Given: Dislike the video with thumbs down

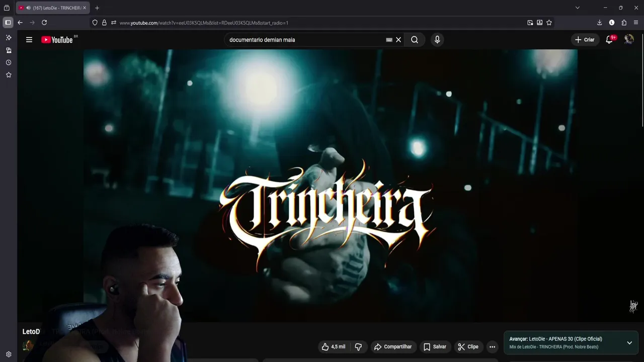Looking at the screenshot, I should tap(358, 347).
